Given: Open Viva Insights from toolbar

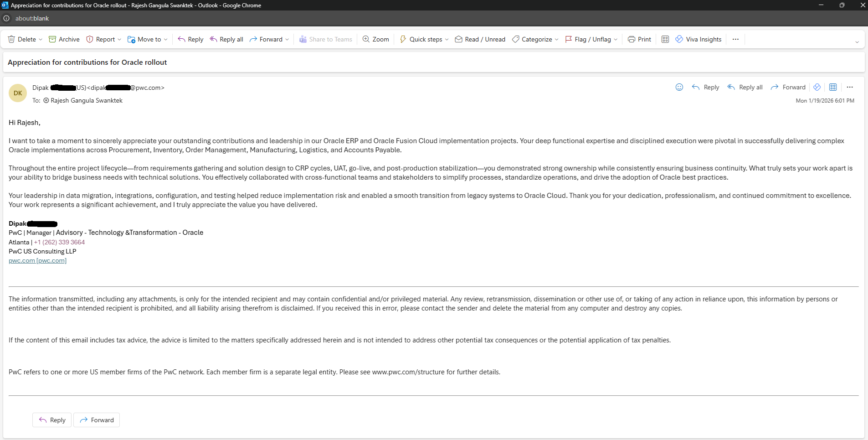Looking at the screenshot, I should 698,39.
